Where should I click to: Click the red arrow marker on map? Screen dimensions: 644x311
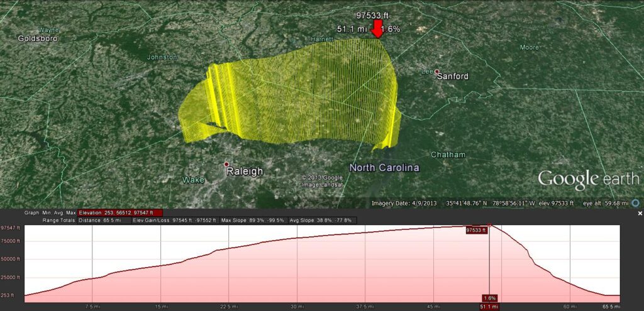pos(377,29)
